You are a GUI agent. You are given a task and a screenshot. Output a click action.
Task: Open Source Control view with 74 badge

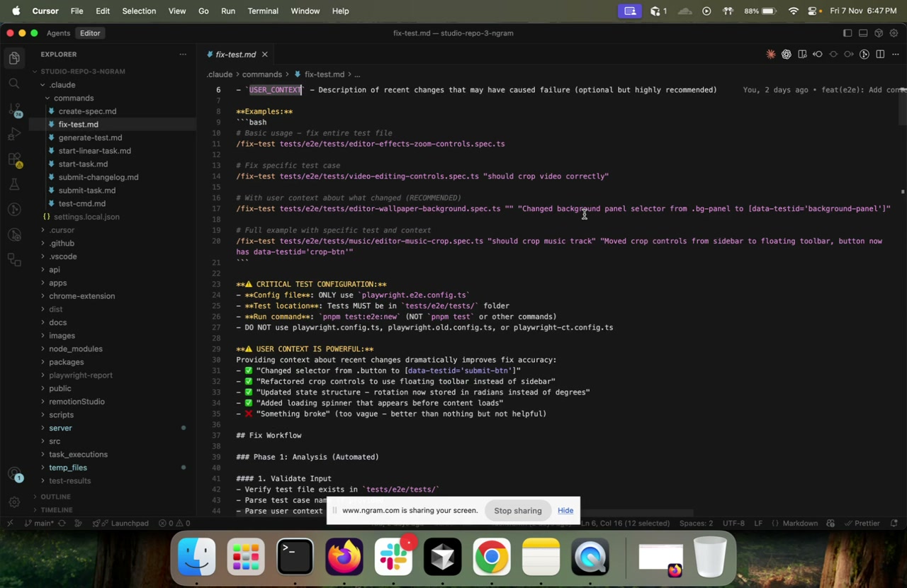click(x=14, y=109)
